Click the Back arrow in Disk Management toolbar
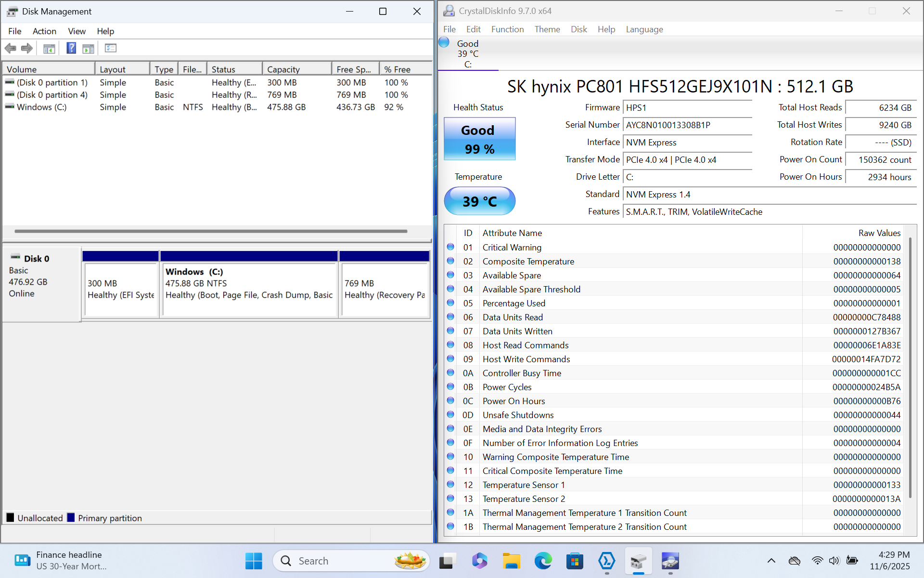 click(11, 48)
